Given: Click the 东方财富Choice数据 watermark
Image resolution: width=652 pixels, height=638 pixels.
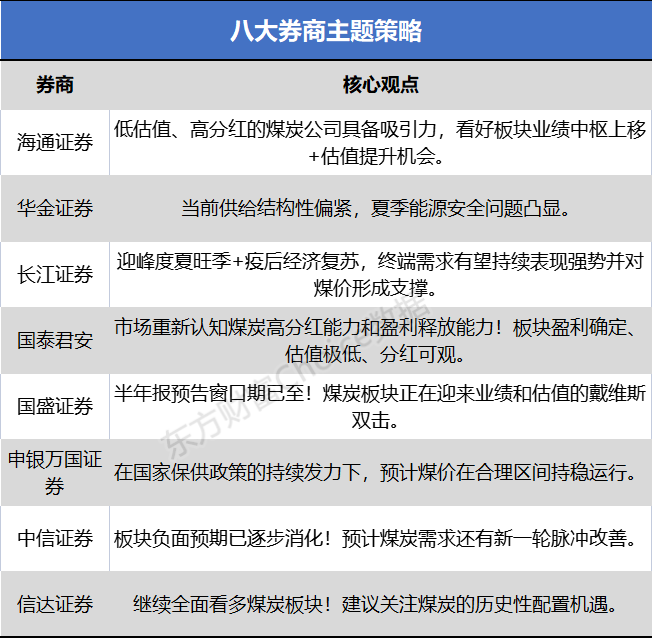Looking at the screenshot, I should (296, 376).
